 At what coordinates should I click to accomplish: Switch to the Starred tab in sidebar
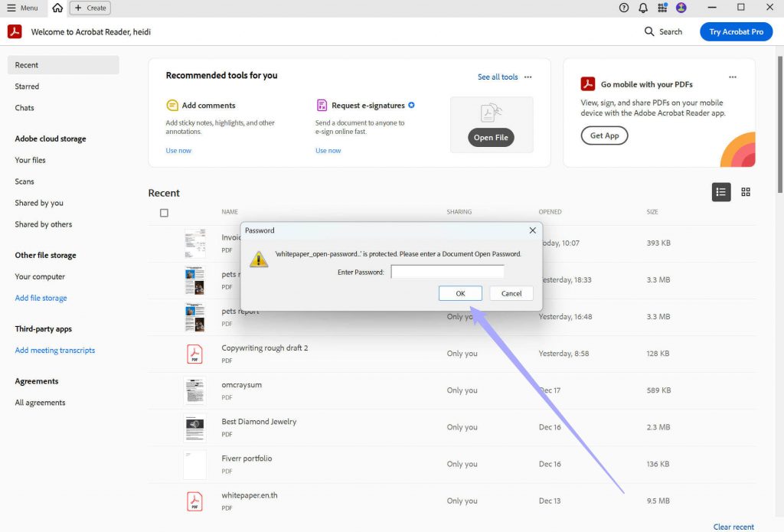27,86
